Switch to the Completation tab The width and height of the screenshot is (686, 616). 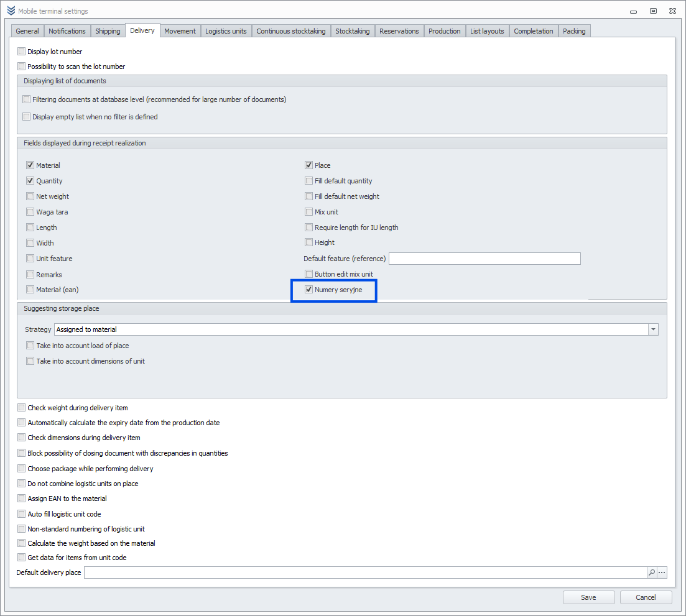pos(533,31)
